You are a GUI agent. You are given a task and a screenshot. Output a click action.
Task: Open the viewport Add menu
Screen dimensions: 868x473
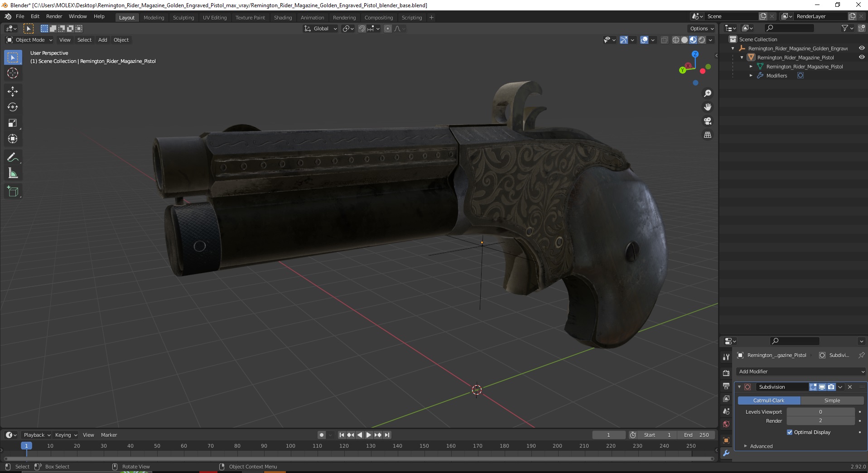[103, 40]
